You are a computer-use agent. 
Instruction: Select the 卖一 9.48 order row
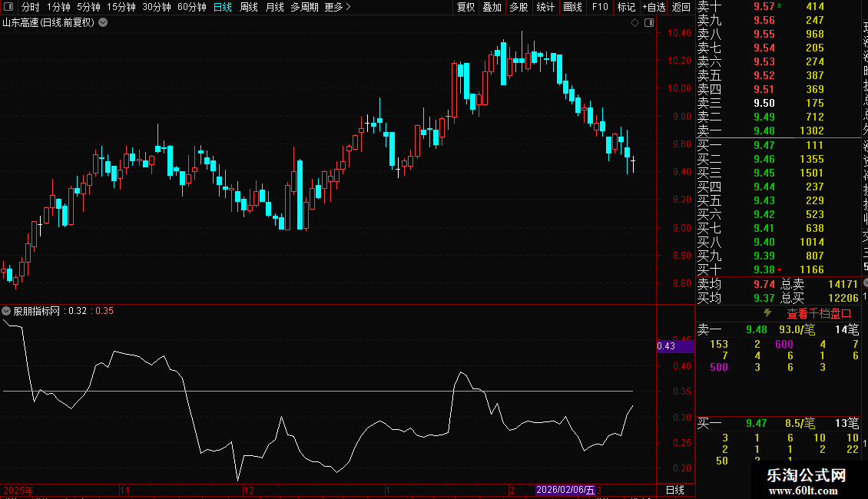pos(778,131)
